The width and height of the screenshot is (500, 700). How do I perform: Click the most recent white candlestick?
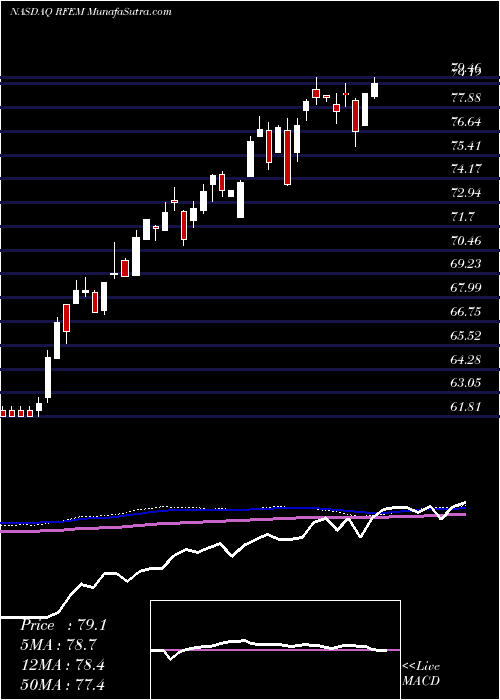coord(374,90)
